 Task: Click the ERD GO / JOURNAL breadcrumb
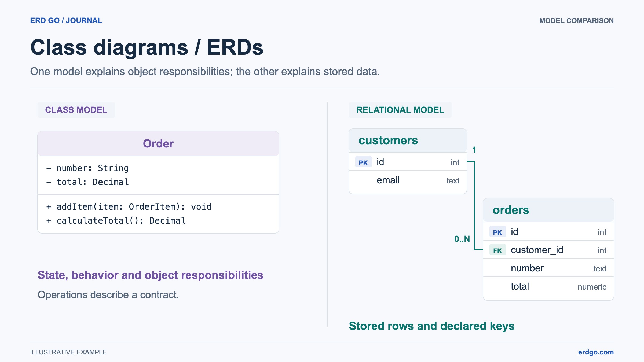point(66,20)
